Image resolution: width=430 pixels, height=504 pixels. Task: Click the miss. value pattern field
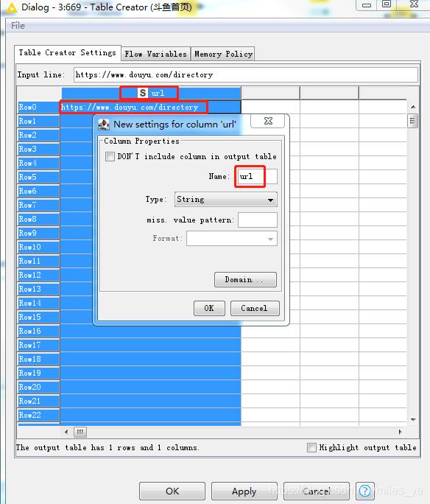tap(258, 220)
